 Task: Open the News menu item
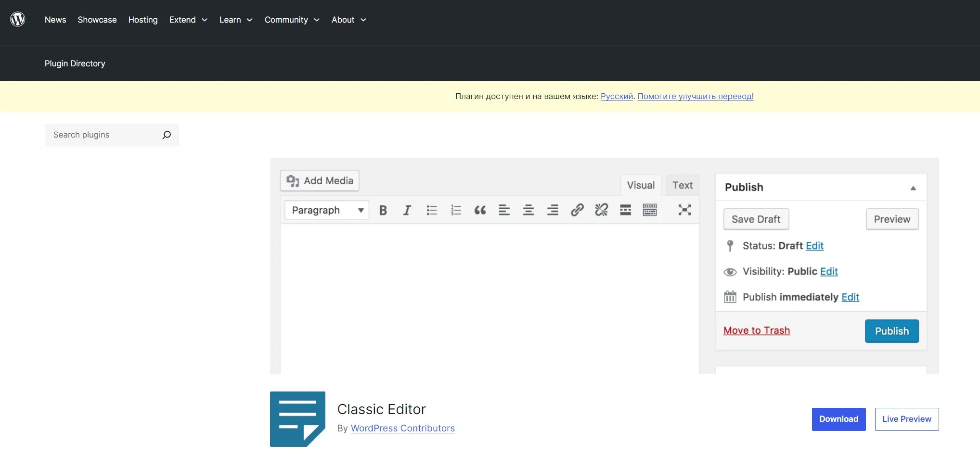55,20
